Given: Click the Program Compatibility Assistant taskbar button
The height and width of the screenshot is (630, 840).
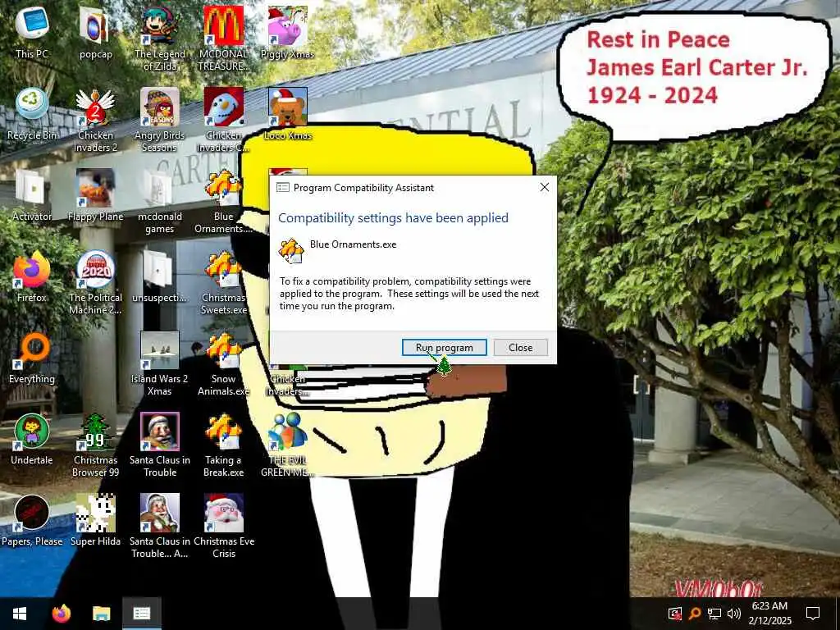Looking at the screenshot, I should tap(141, 614).
